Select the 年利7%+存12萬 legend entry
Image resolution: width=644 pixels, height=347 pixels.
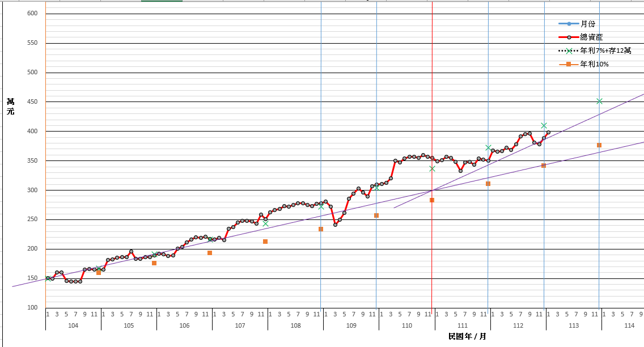tap(605, 50)
